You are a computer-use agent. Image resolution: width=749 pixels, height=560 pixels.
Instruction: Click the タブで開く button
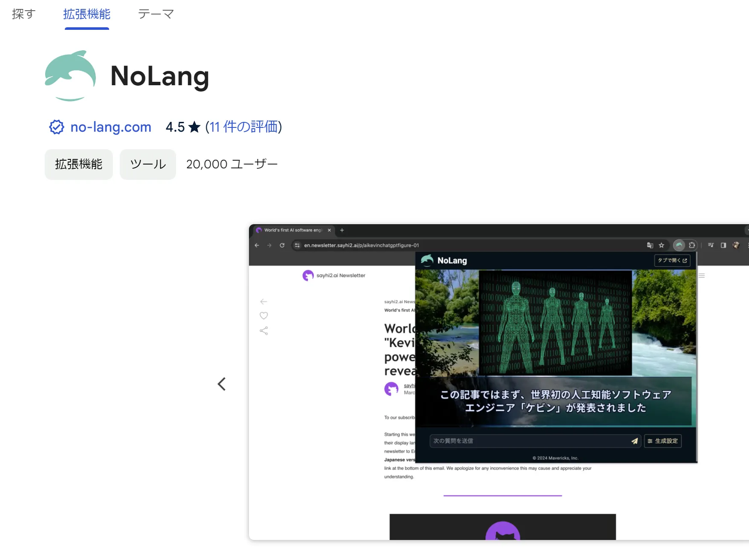coord(672,260)
